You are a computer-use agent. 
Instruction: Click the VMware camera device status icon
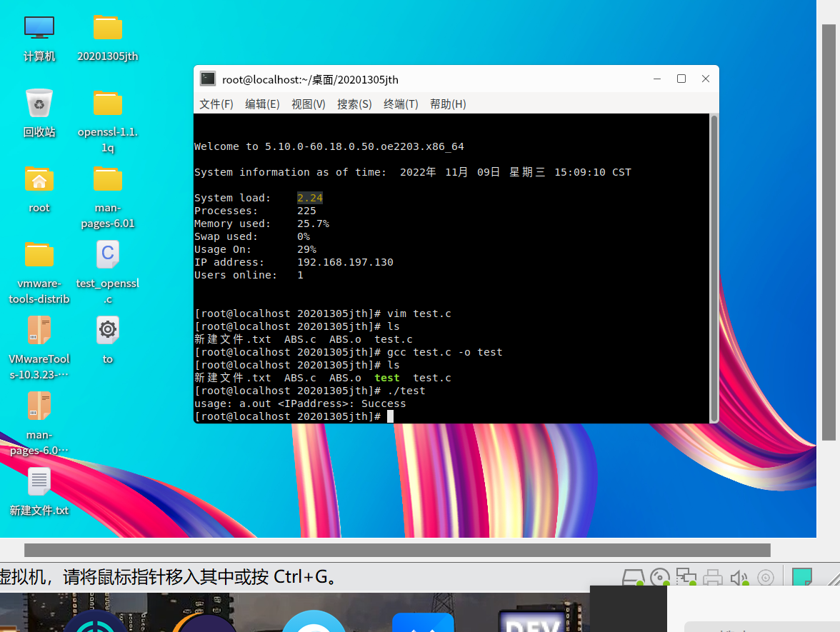coord(766,578)
